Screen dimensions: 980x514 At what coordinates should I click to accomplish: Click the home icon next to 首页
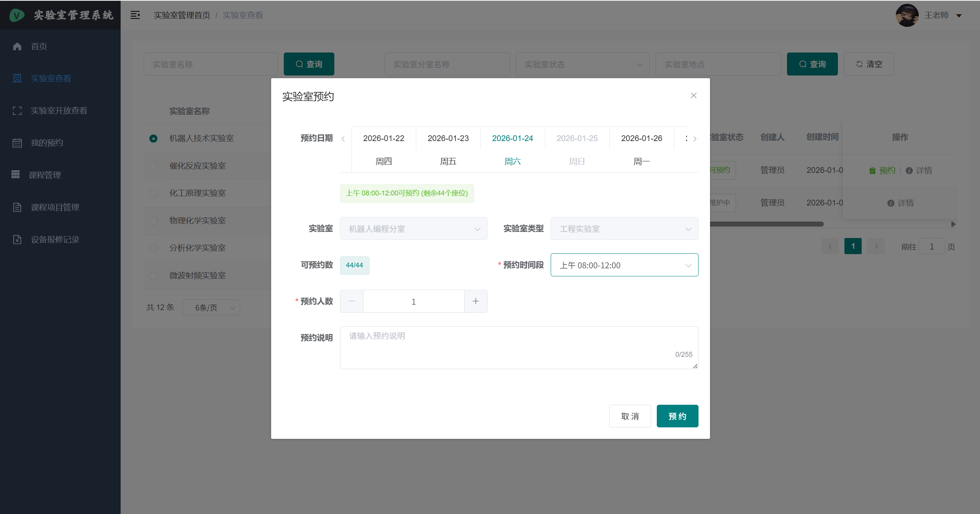click(17, 46)
